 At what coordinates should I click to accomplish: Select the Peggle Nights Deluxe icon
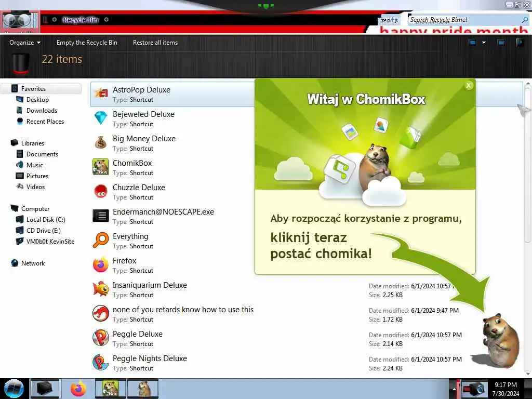(101, 362)
